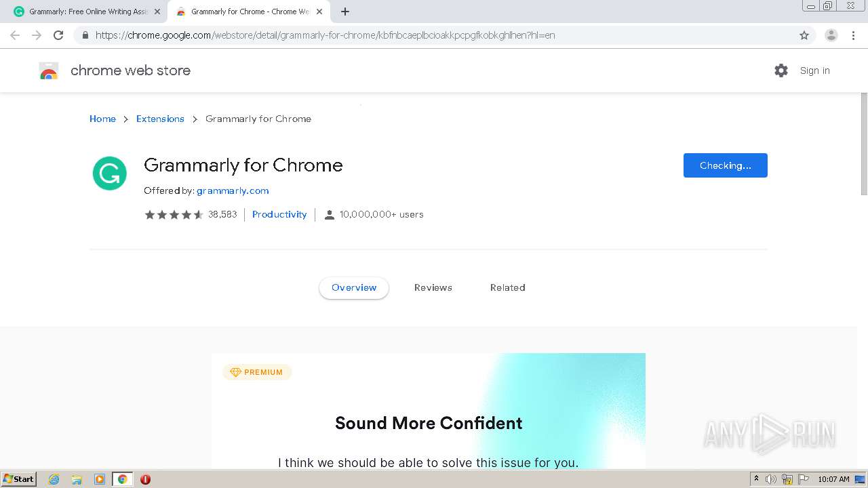Open the media player taskbar icon
868x488 pixels.
pos(100,479)
